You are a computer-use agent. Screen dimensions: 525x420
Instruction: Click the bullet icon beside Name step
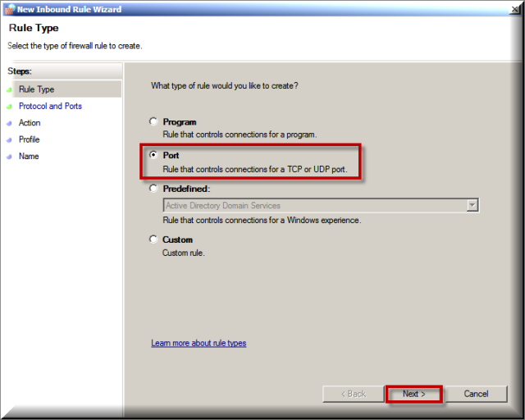tap(9, 157)
